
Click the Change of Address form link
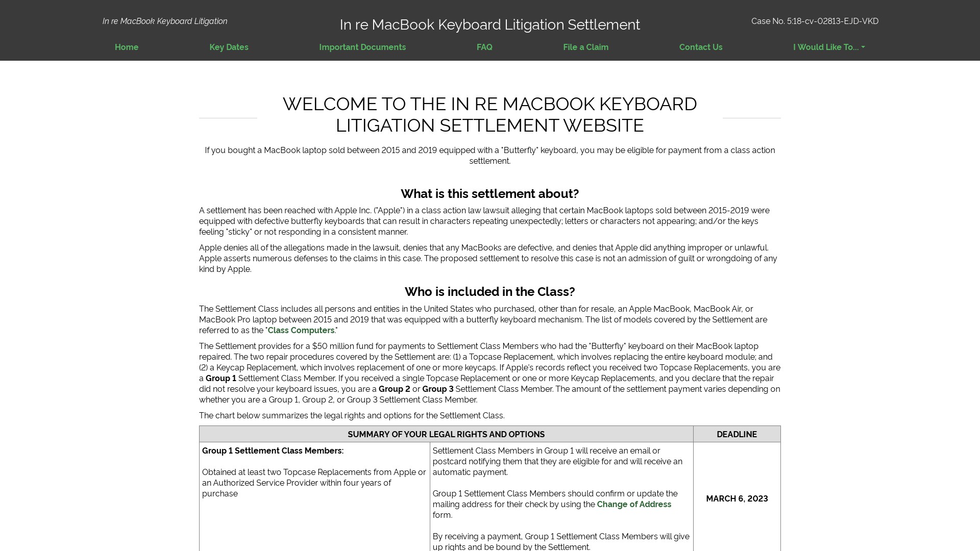pyautogui.click(x=634, y=504)
